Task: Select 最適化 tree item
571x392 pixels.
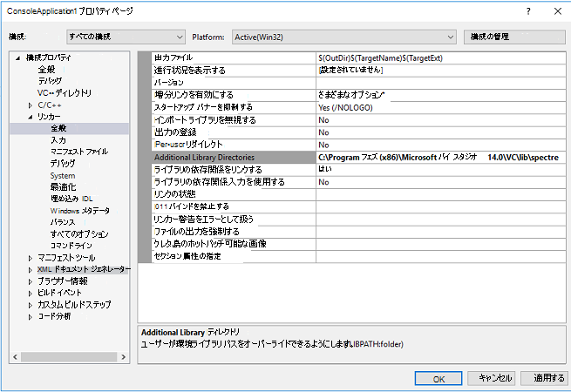Action: (x=63, y=187)
